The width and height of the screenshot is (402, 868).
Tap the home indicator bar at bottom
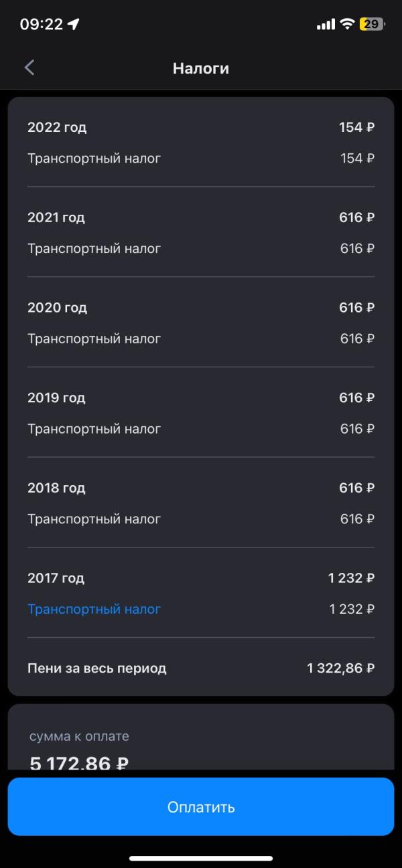[x=201, y=858]
